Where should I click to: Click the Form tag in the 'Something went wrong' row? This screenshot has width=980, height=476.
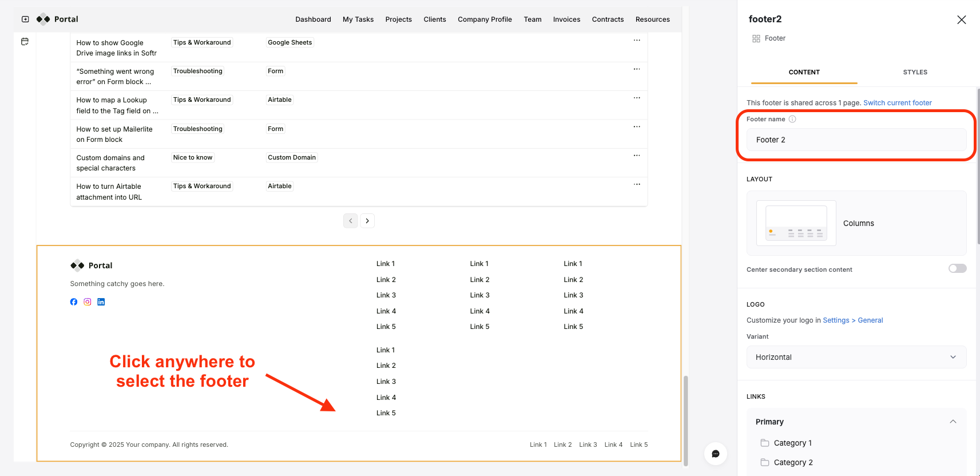click(276, 71)
